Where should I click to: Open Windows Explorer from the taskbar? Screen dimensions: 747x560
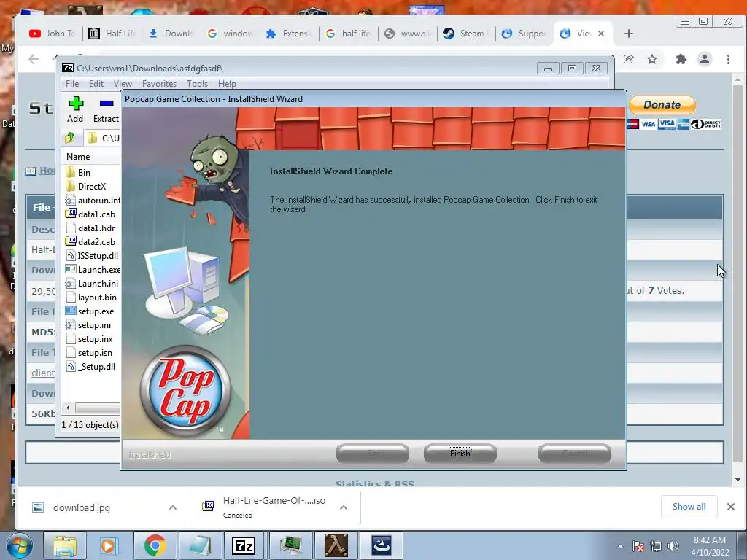click(65, 545)
